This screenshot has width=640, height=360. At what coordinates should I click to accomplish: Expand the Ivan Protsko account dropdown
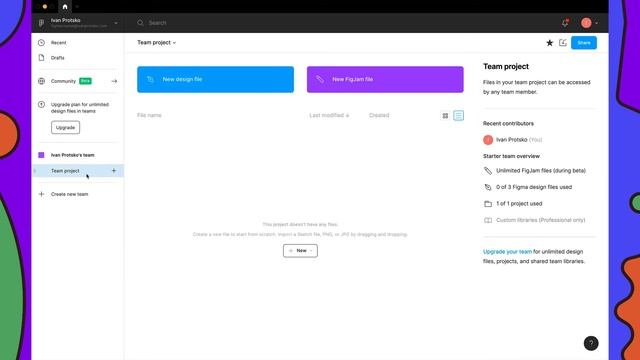pyautogui.click(x=116, y=23)
